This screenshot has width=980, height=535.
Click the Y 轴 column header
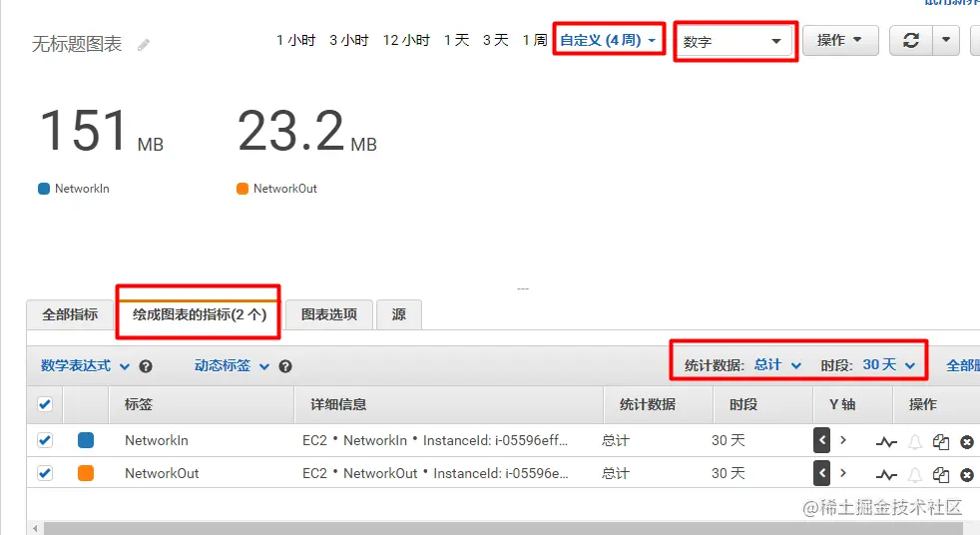842,404
